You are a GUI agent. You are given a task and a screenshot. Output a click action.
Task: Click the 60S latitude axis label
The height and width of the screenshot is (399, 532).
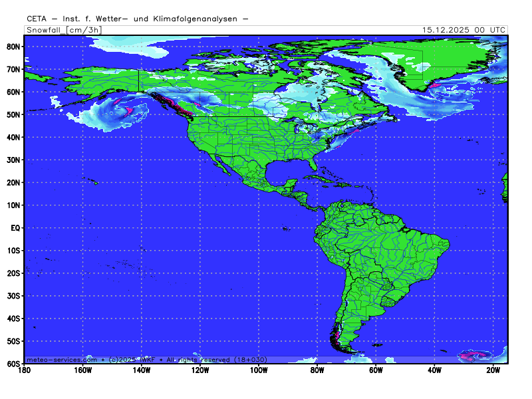click(14, 364)
